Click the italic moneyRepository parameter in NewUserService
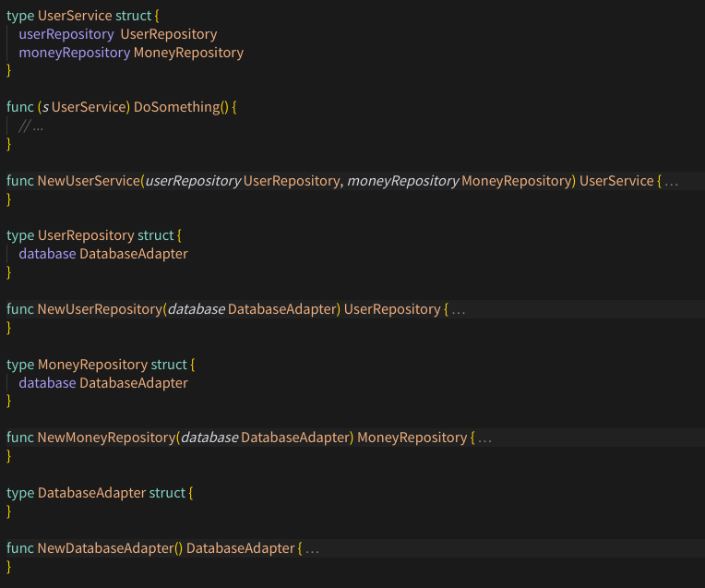 (x=402, y=181)
